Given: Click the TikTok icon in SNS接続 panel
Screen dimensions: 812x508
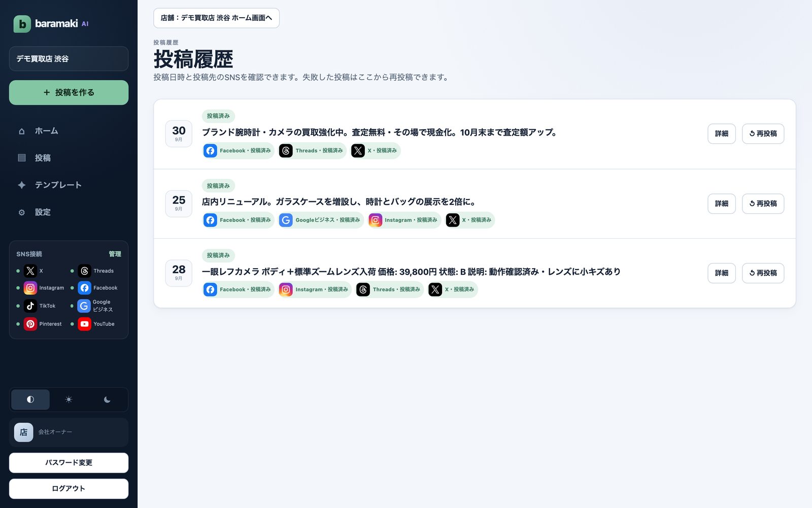Looking at the screenshot, I should point(30,306).
